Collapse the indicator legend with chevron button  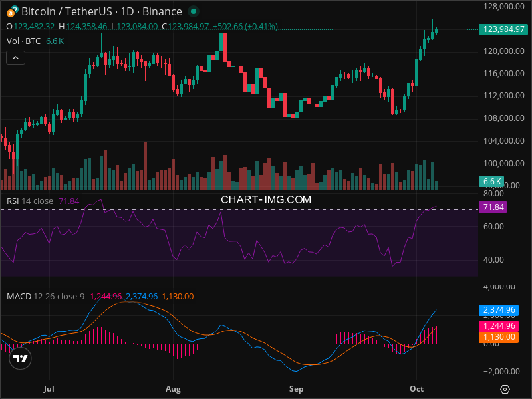click(16, 58)
